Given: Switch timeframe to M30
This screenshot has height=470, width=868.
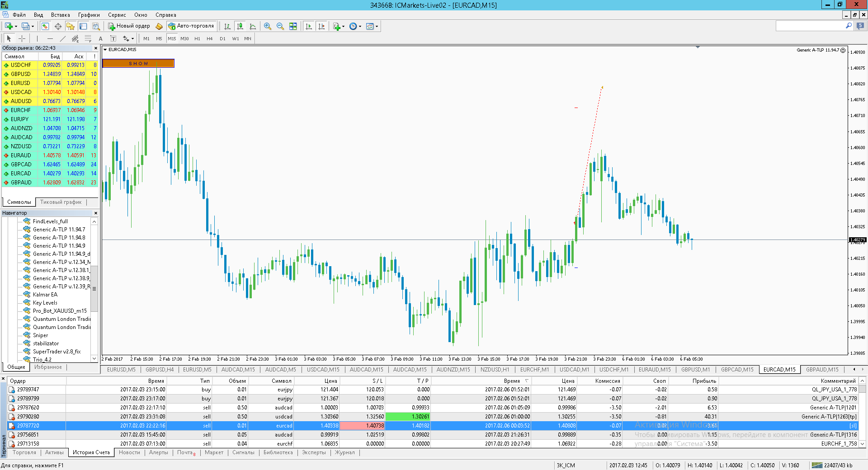Looking at the screenshot, I should [184, 38].
